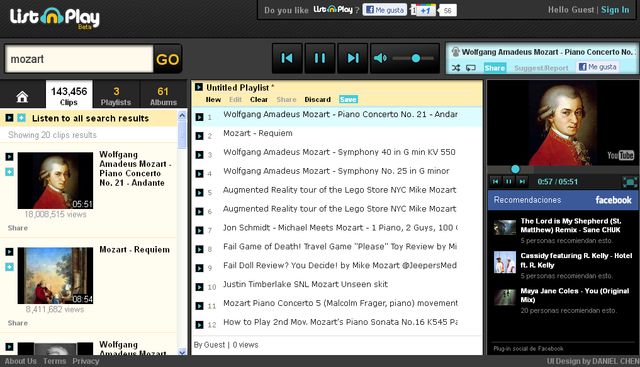Click Clear in playlist menu
Viewport: 640px width, 367px height.
coord(259,99)
